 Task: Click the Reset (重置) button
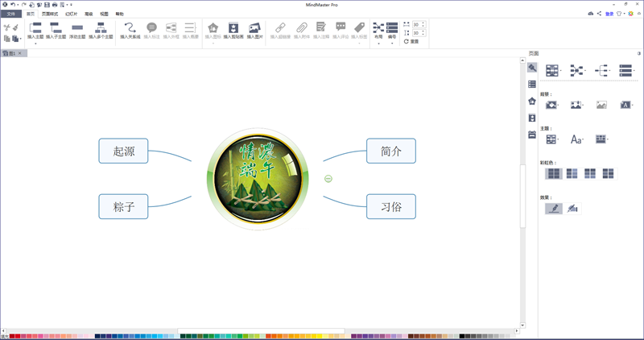pyautogui.click(x=411, y=42)
